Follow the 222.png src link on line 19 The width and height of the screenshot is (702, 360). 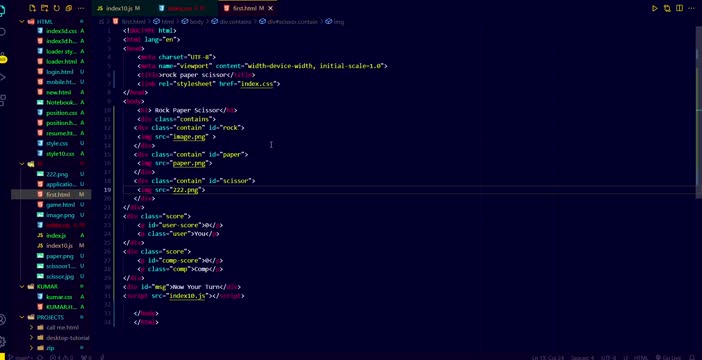[185, 190]
